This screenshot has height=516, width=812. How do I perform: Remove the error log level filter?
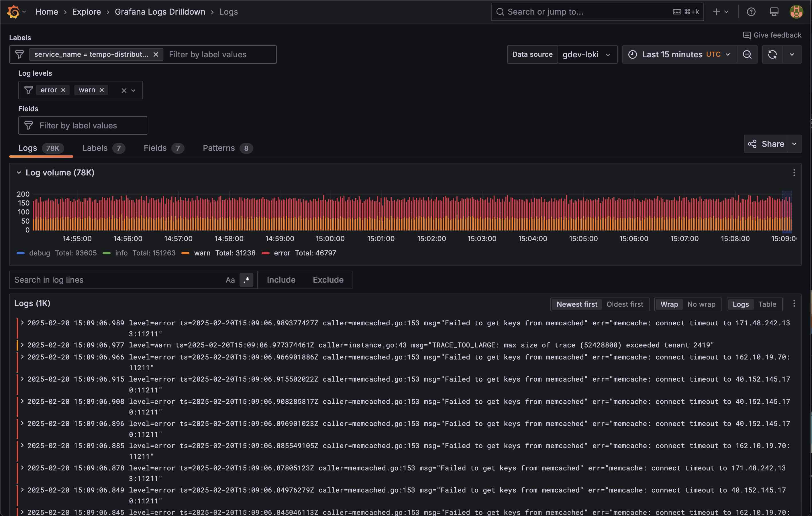pyautogui.click(x=63, y=90)
